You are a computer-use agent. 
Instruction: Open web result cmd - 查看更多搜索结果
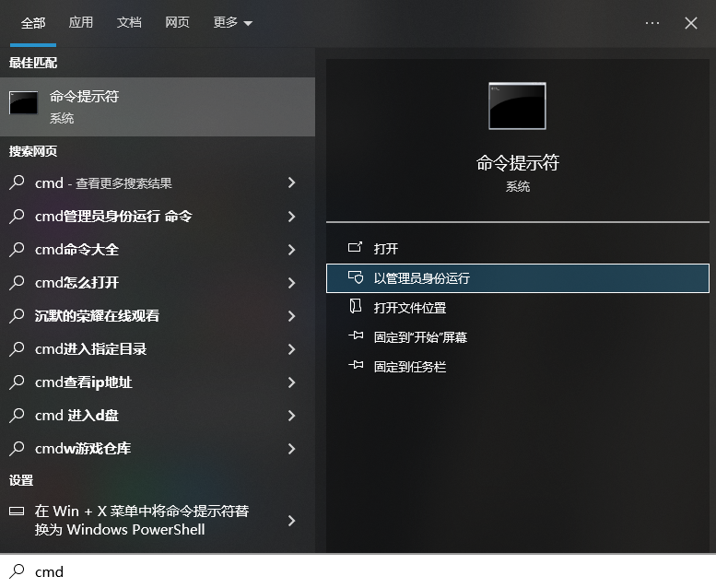158,182
